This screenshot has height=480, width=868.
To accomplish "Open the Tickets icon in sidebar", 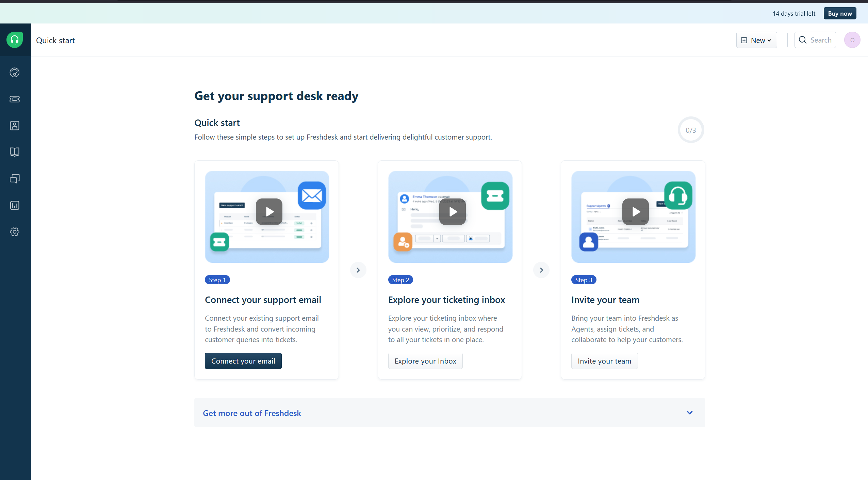I will point(15,99).
